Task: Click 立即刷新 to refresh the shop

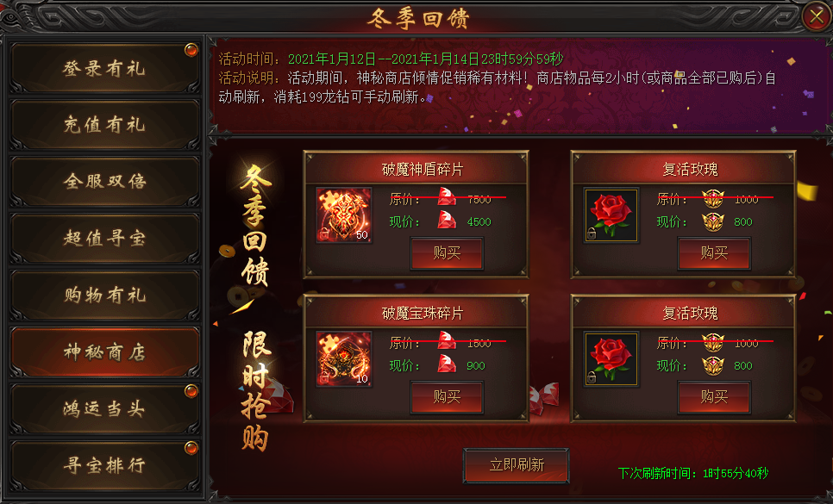Action: [517, 465]
